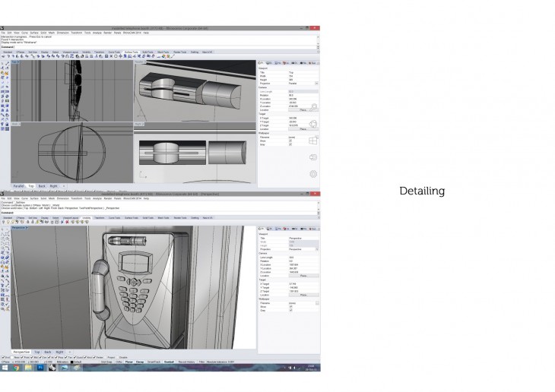
Task: Toggle the End osnap checkbox
Action: [x=3, y=357]
